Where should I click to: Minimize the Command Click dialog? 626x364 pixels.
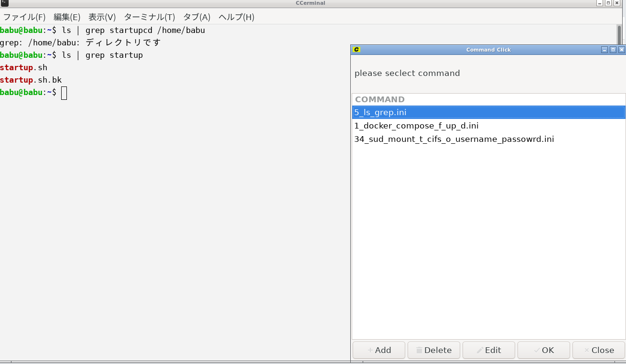tap(604, 50)
